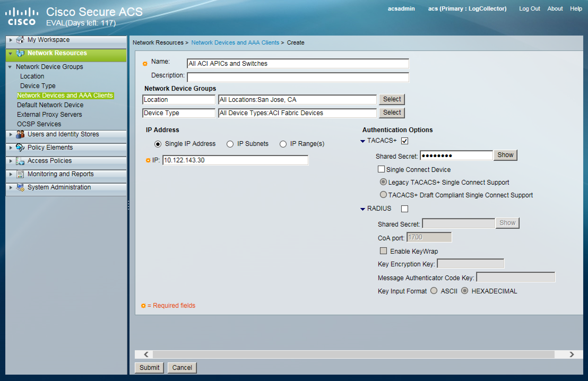The height and width of the screenshot is (381, 588).
Task: Click the Network Resources icon in sidebar
Action: (x=20, y=53)
